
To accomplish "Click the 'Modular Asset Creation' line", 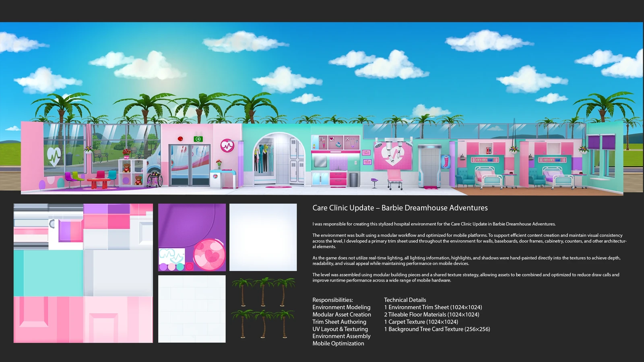I will pyautogui.click(x=342, y=315).
